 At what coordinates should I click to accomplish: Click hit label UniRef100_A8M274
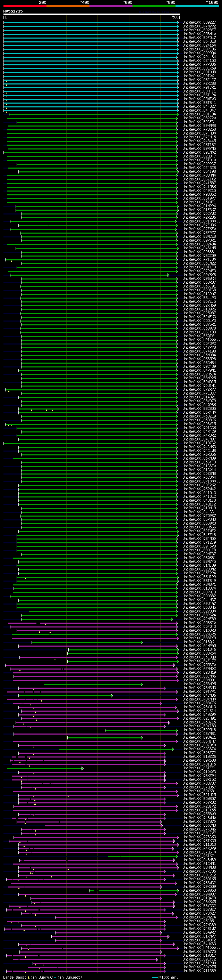(199, 917)
